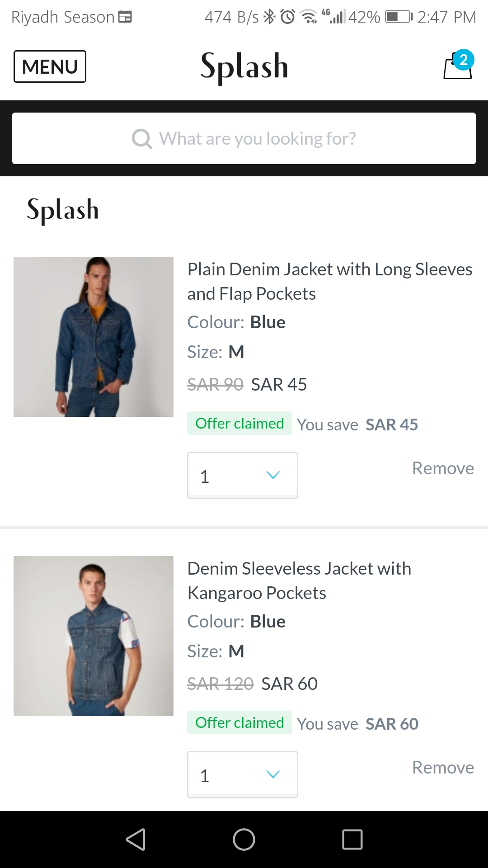Open Denim Sleeveless Jacket product image
This screenshot has width=488, height=868.
(x=94, y=636)
